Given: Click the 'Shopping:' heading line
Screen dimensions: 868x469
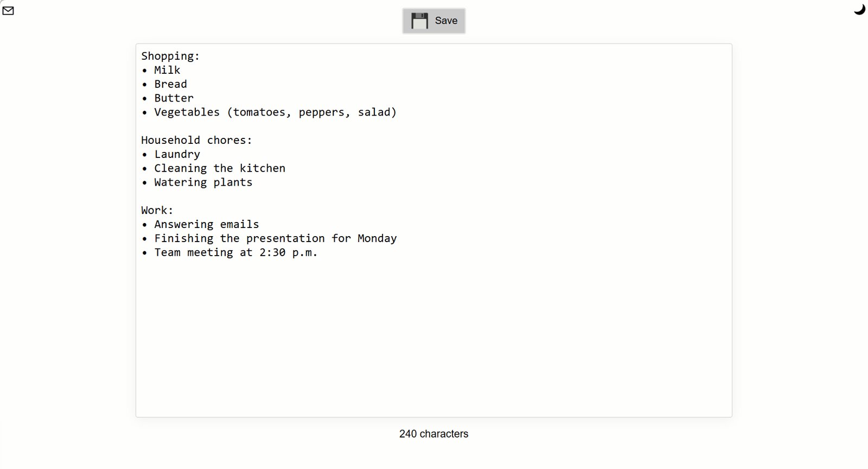Looking at the screenshot, I should pyautogui.click(x=170, y=56).
